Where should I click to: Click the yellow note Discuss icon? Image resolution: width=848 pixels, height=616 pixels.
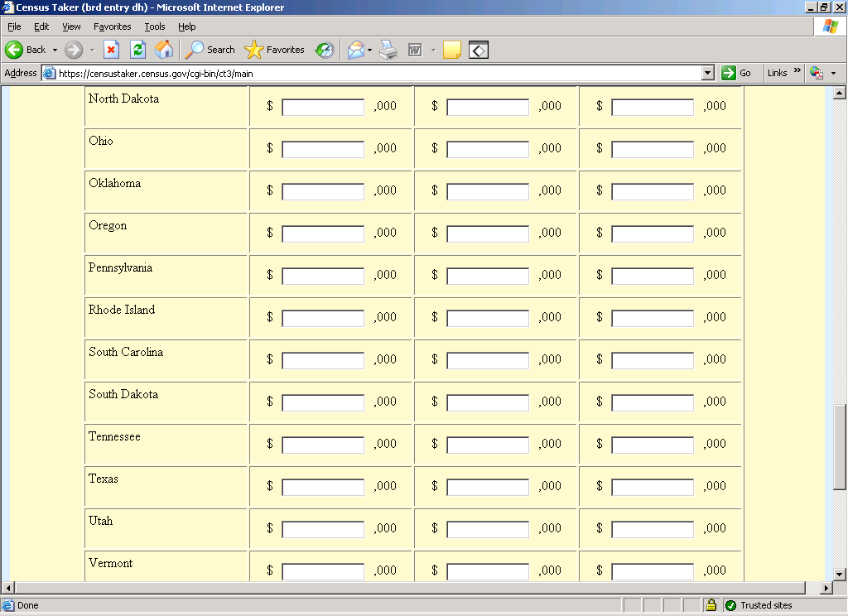point(451,50)
